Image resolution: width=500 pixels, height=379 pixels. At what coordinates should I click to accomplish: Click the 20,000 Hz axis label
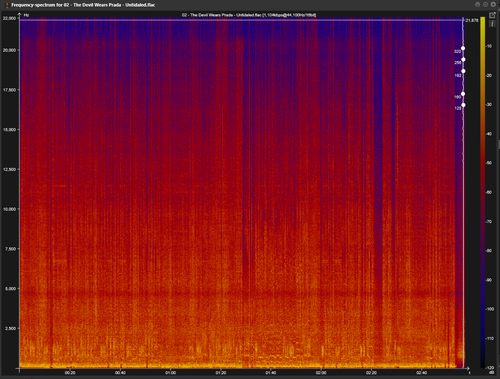9,50
